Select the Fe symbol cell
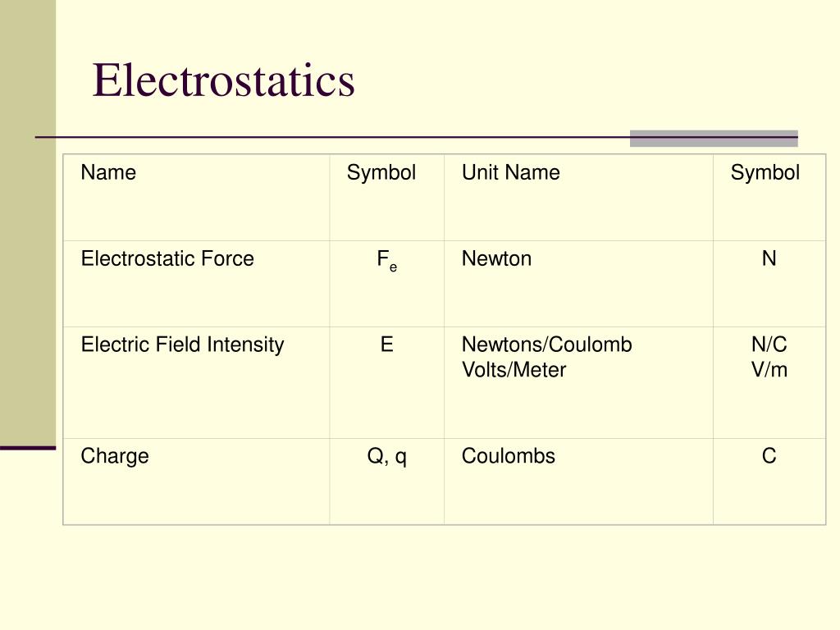The width and height of the screenshot is (840, 630). pos(387,284)
